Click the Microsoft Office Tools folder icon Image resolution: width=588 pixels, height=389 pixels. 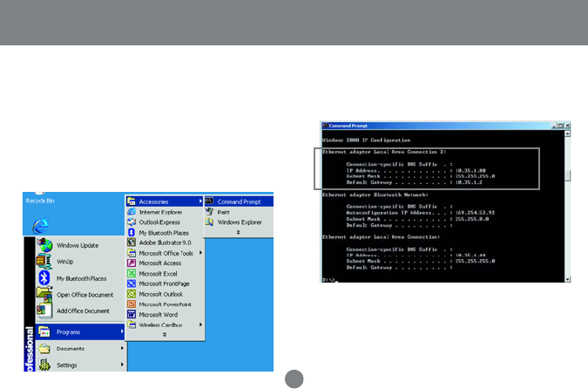[x=132, y=253]
